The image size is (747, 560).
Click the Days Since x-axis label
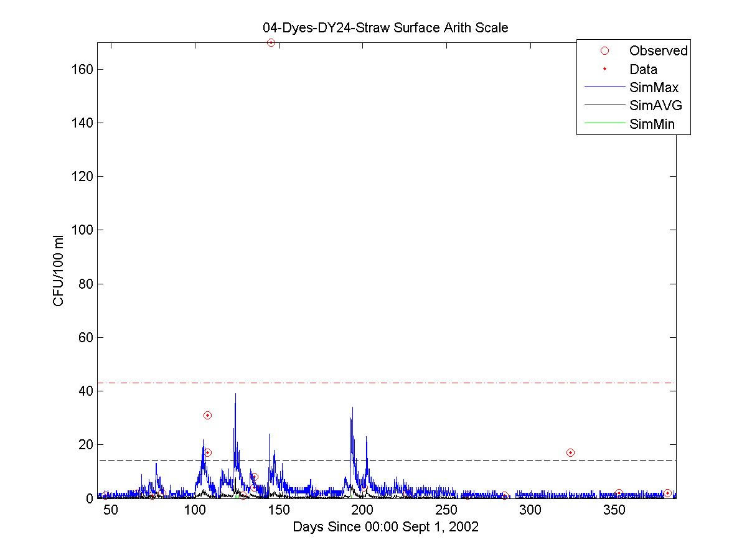coord(386,527)
